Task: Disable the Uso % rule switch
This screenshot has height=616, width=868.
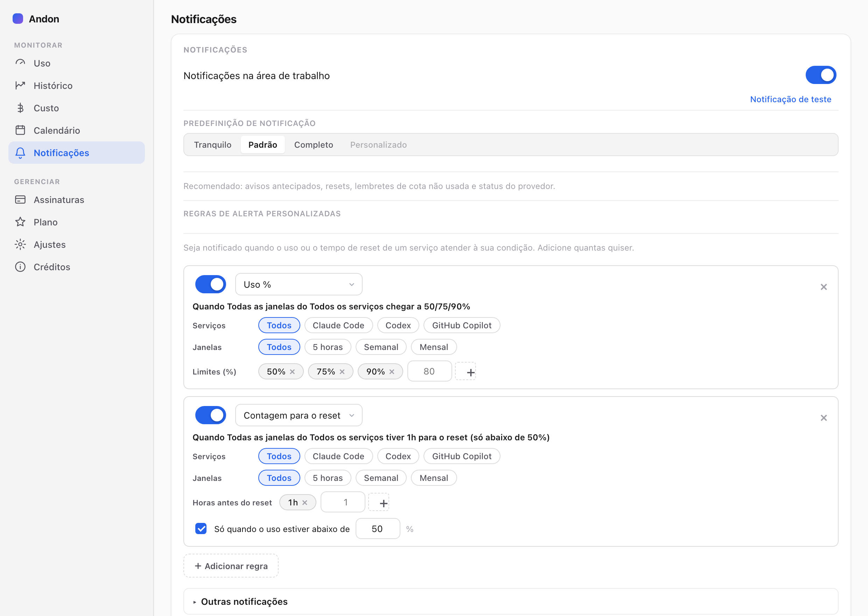Action: [210, 284]
